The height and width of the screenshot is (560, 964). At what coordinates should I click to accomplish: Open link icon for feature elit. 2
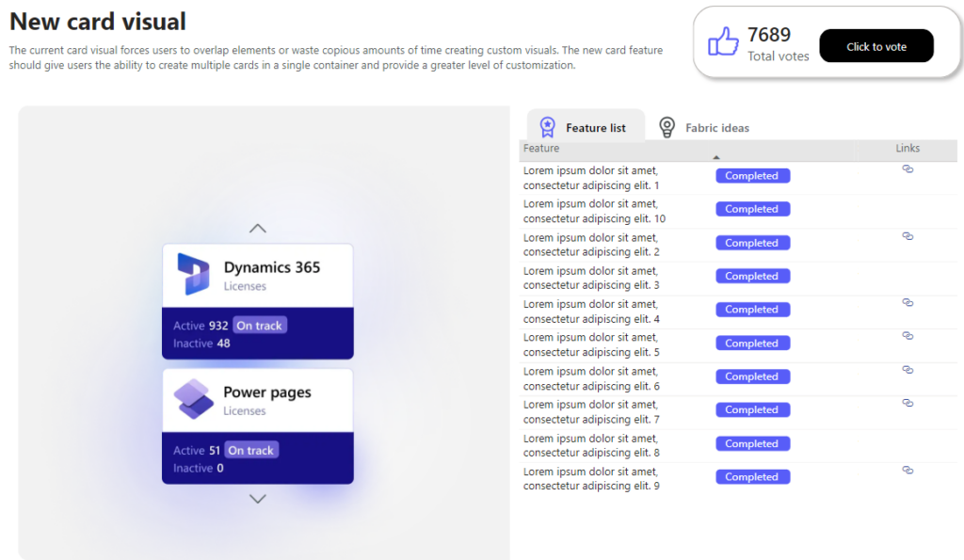[x=908, y=236]
